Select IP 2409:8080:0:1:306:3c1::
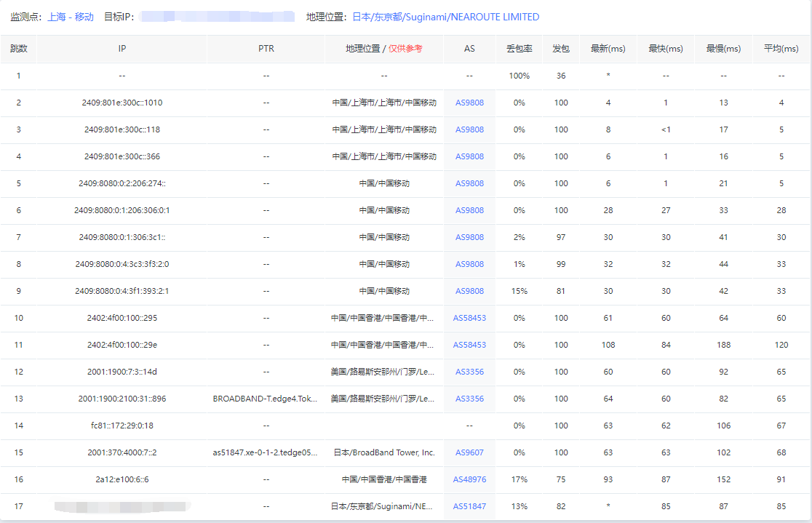812x523 pixels. pyautogui.click(x=122, y=237)
